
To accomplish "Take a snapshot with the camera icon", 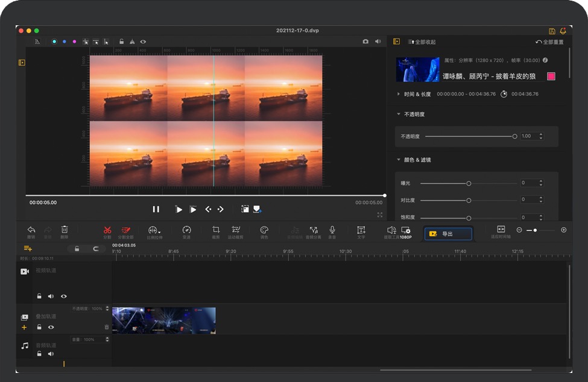I will tap(365, 42).
